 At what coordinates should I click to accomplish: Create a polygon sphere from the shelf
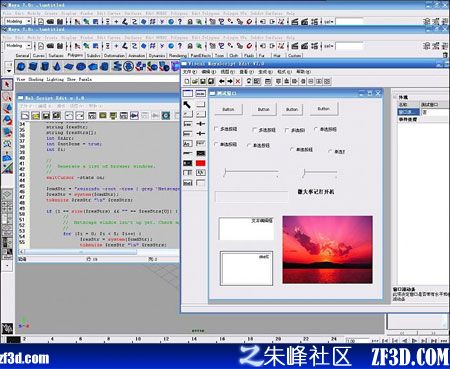(21, 67)
